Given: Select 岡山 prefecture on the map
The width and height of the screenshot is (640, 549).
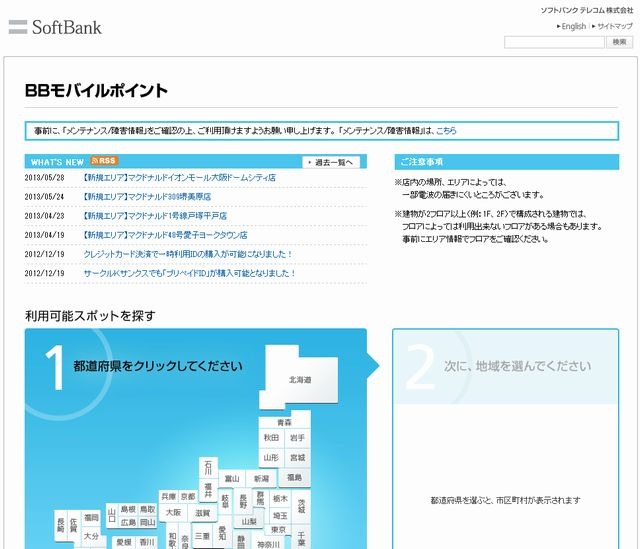Looking at the screenshot, I should pyautogui.click(x=148, y=522).
